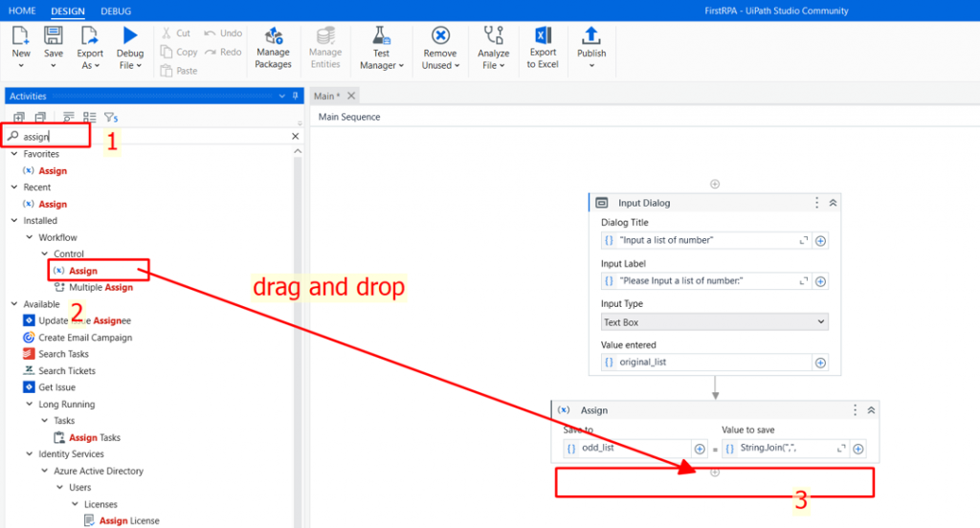Screen dimensions: 980x528
Task: Open Analyze File
Action: point(493,47)
